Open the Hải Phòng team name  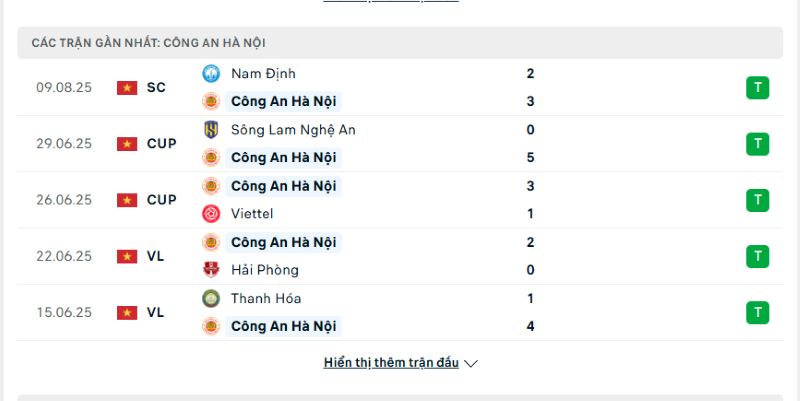pyautogui.click(x=264, y=269)
